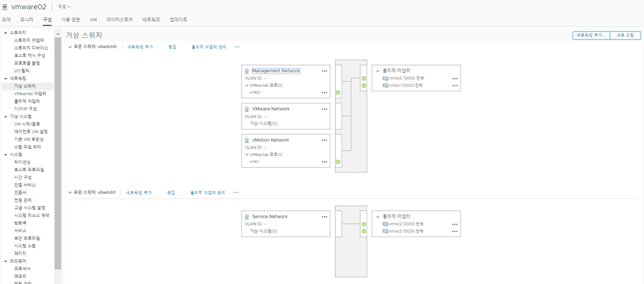This screenshot has width=644, height=284.
Task: Switch to the 모니터 tab
Action: pos(27,19)
